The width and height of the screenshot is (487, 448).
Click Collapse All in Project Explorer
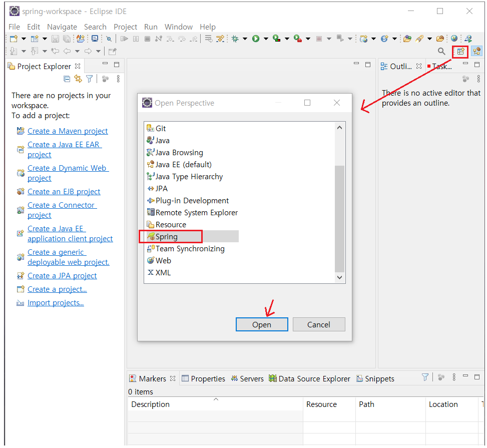click(67, 79)
